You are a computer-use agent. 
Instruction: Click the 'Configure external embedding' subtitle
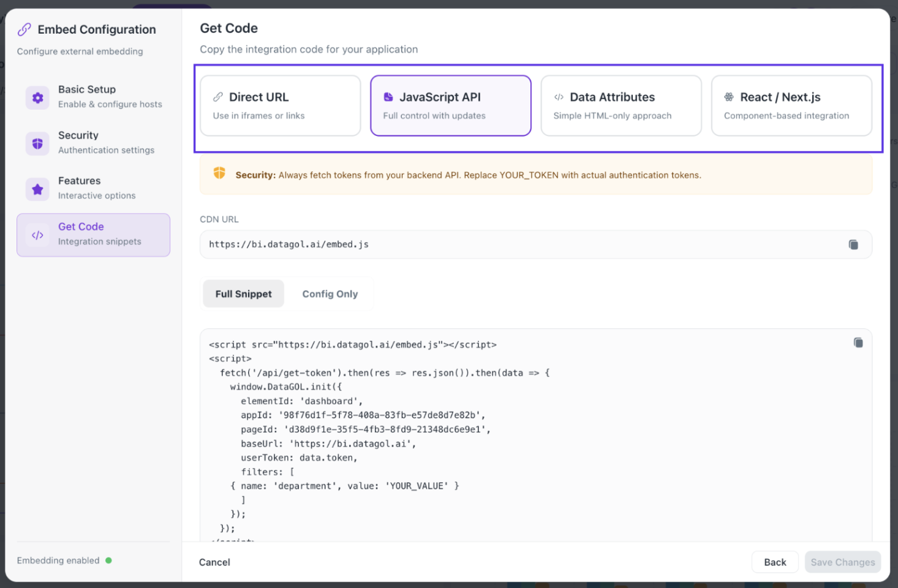(x=80, y=51)
